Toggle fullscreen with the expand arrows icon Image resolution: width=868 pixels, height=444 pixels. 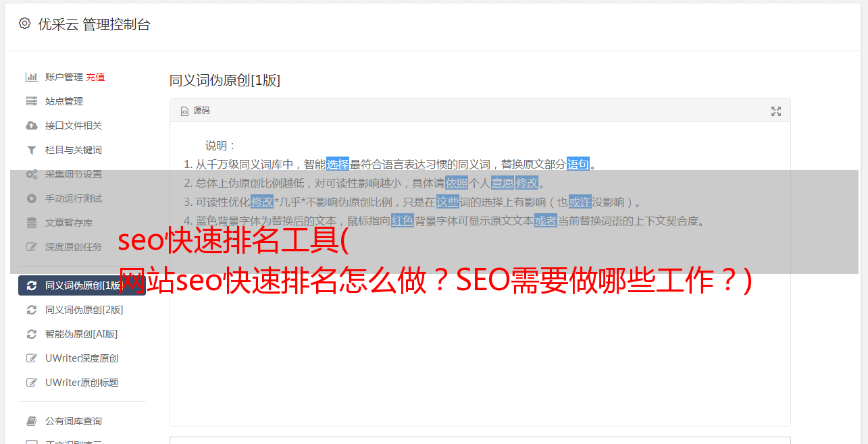pos(776,111)
